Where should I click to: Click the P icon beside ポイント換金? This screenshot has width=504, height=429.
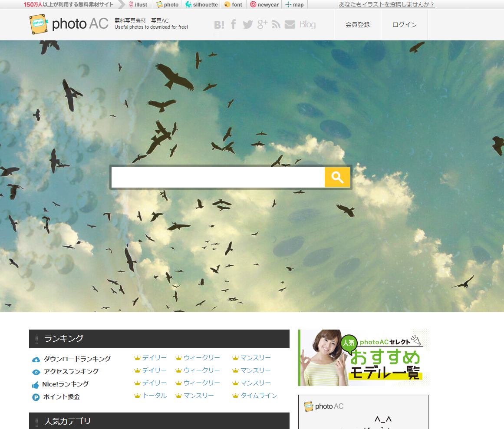coord(36,396)
